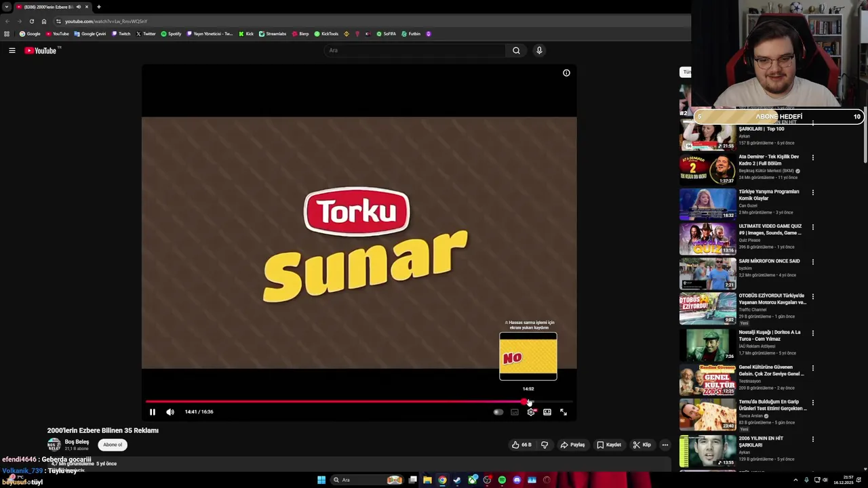Share the video using Paylaş
The image size is (868, 488).
point(572,445)
